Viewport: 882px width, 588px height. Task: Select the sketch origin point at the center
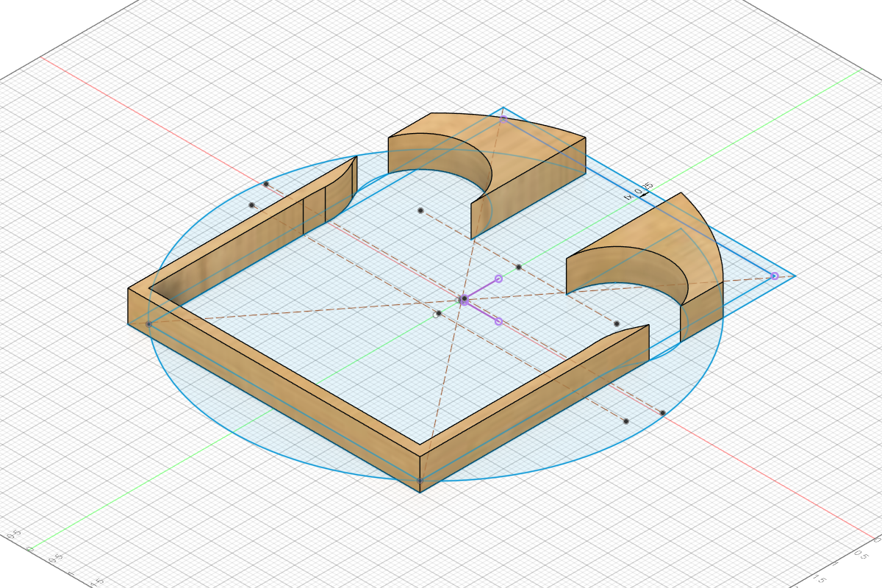[464, 299]
